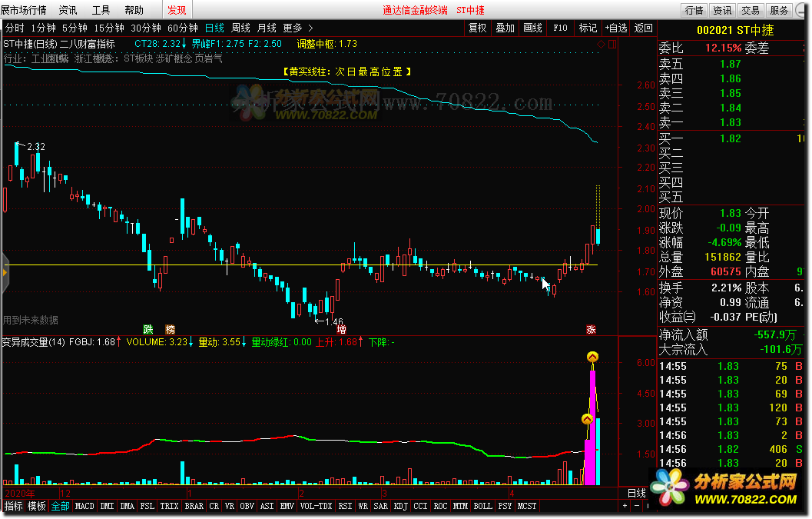This screenshot has width=812, height=519.
Task: Click the upper yellow marker on volume chart
Action: coord(592,357)
